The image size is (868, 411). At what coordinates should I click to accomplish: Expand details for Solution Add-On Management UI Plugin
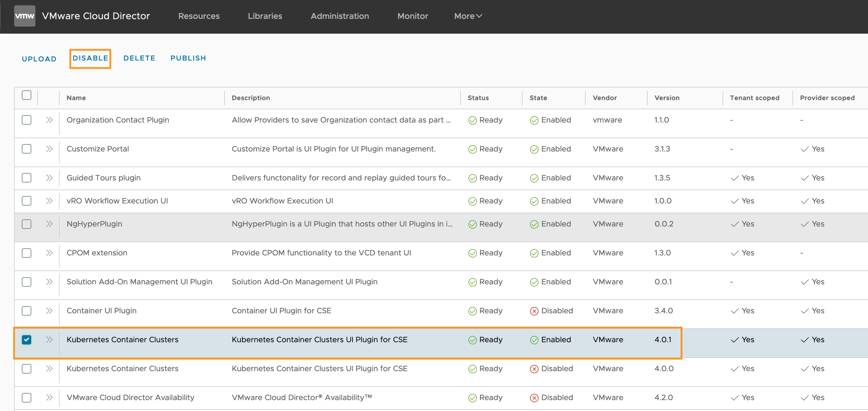click(49, 282)
